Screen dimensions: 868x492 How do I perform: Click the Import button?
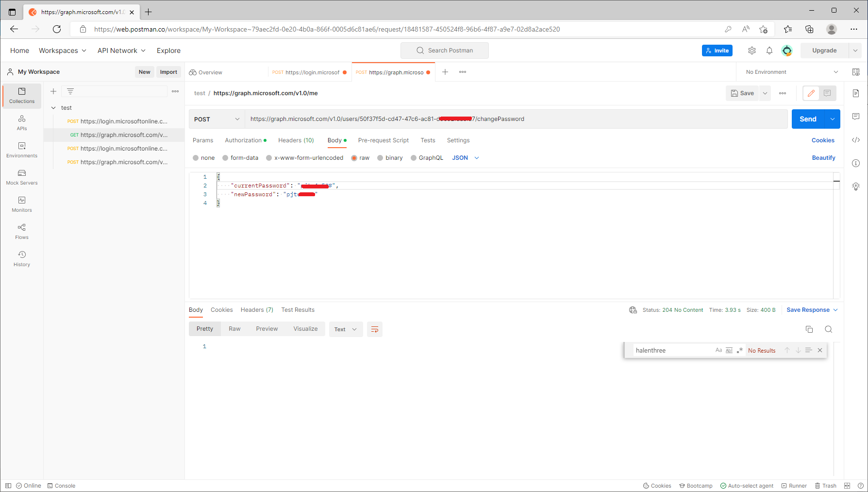pyautogui.click(x=168, y=72)
